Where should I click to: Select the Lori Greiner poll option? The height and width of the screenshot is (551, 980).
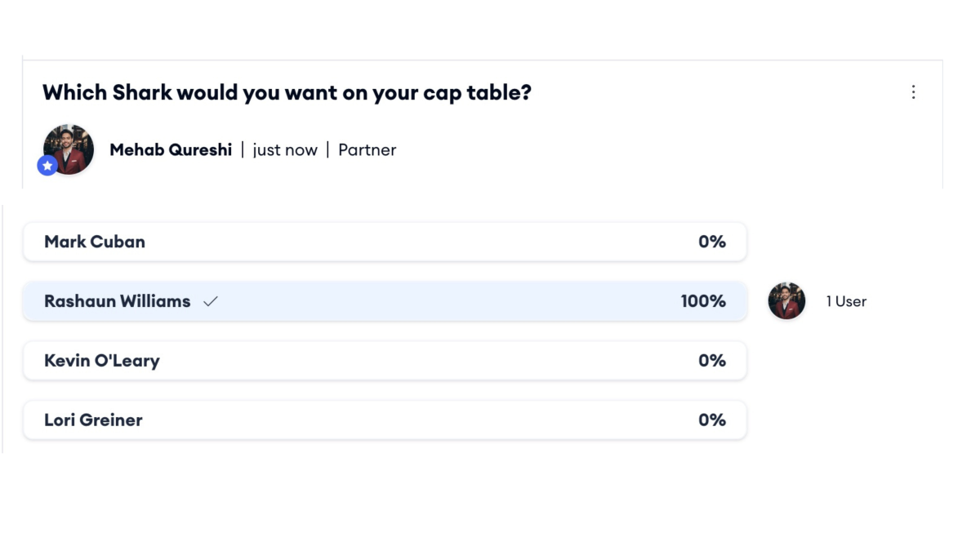pyautogui.click(x=384, y=420)
